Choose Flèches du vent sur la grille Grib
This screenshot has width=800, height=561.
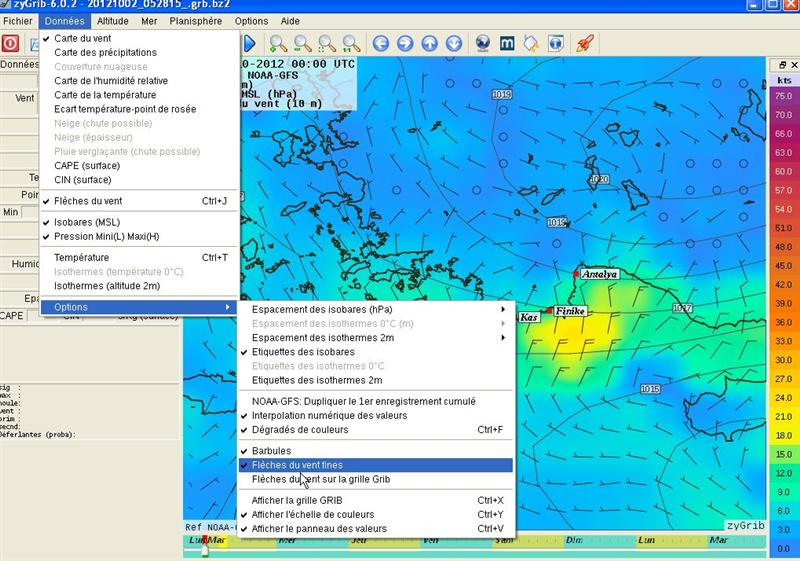click(x=376, y=479)
